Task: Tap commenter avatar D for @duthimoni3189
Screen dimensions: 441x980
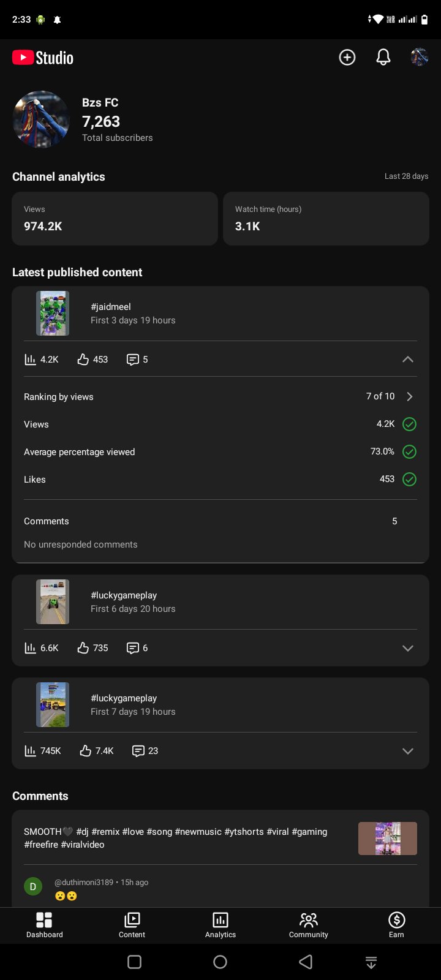Action: (x=33, y=886)
